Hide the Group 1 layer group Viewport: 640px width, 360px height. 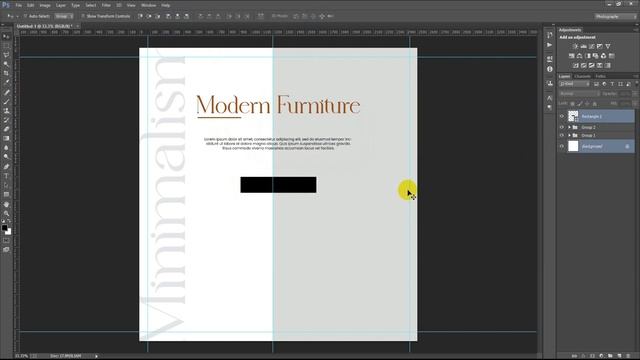[x=562, y=135]
